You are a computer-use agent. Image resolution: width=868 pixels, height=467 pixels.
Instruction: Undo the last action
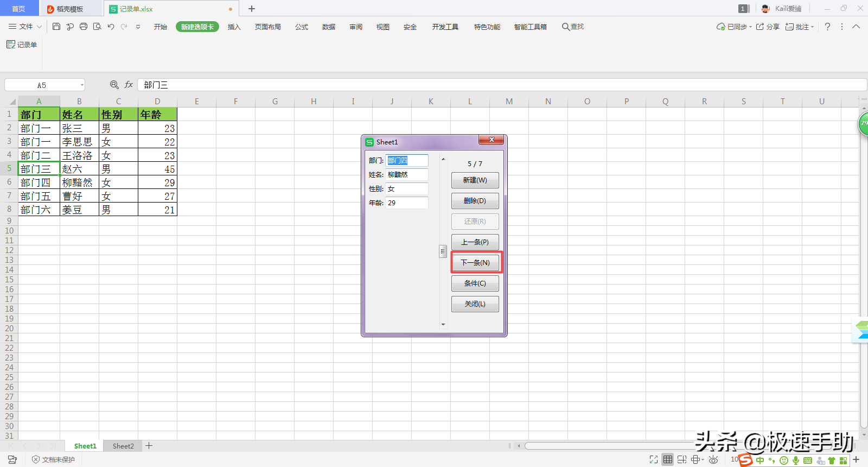[111, 27]
